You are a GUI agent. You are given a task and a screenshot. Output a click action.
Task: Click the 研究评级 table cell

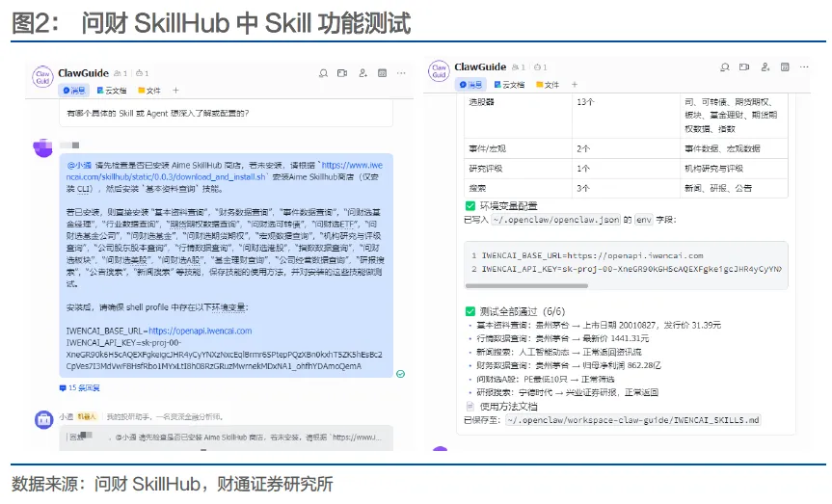tap(519, 169)
